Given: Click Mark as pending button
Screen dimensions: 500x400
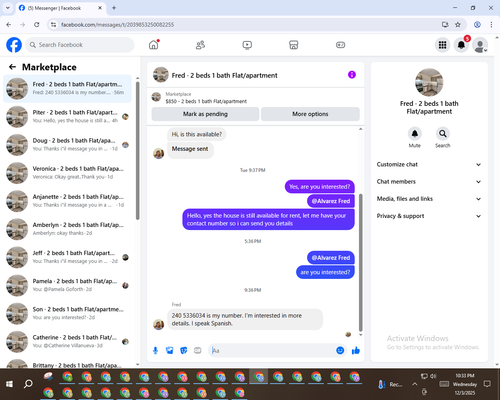Looking at the screenshot, I should [205, 114].
